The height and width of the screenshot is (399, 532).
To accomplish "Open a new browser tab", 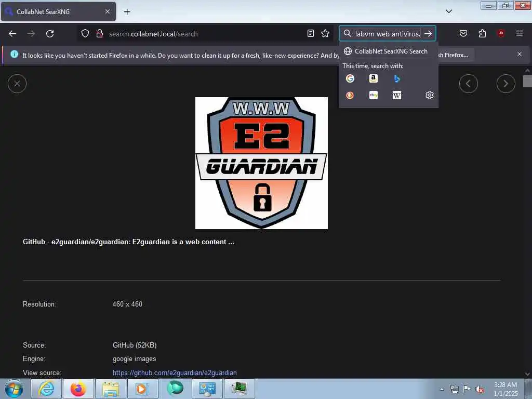I will click(x=127, y=12).
